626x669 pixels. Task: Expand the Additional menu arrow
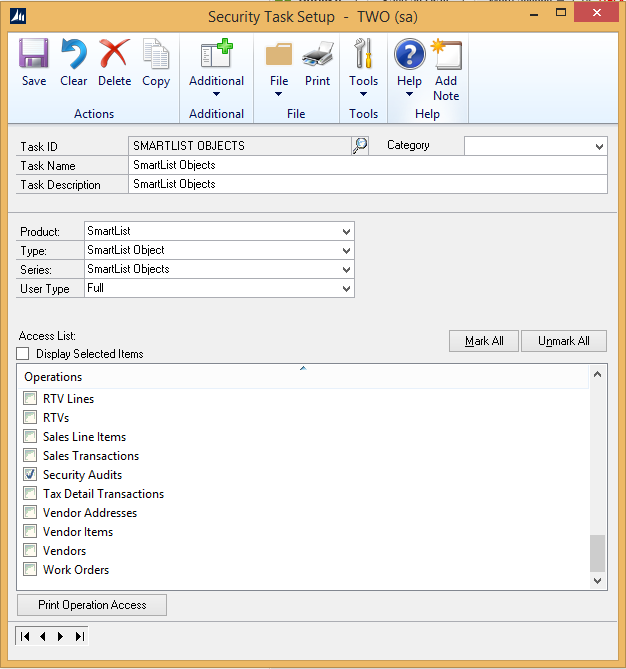click(x=216, y=94)
